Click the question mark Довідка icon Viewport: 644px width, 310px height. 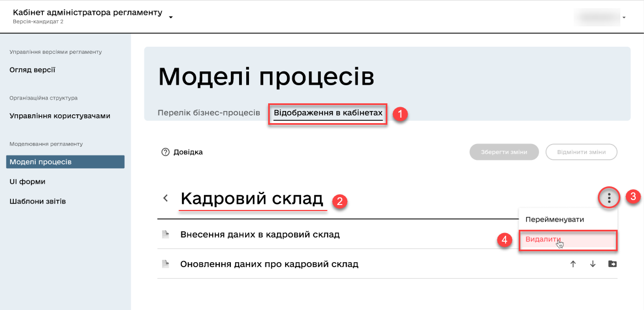click(x=165, y=152)
